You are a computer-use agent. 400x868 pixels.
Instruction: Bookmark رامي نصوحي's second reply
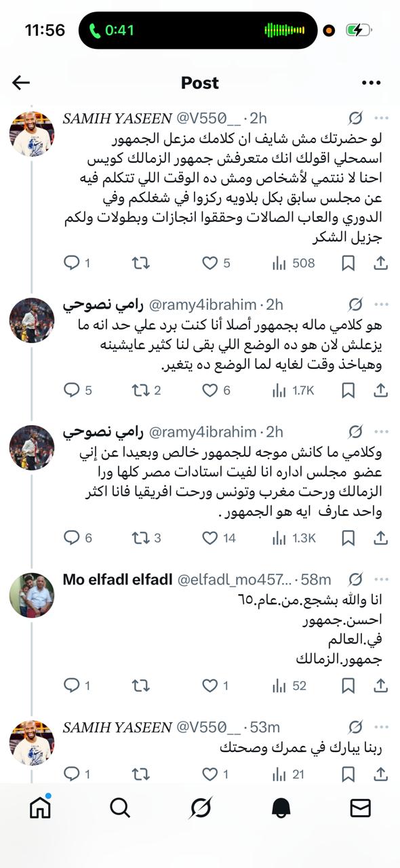pos(348,539)
